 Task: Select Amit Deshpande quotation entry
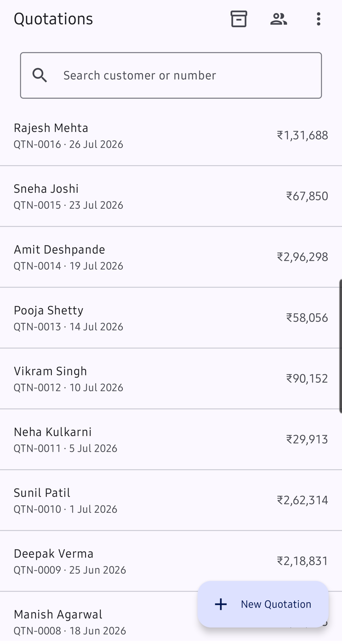coord(171,257)
